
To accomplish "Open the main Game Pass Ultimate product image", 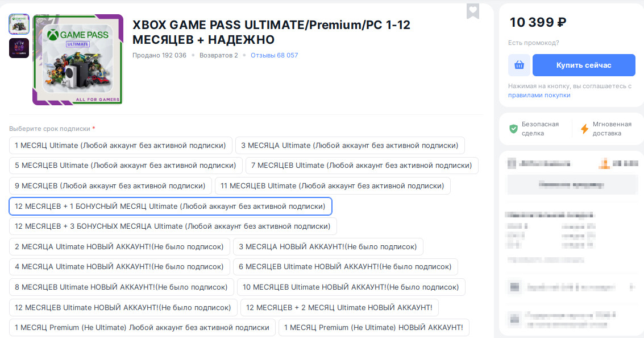I will click(x=77, y=60).
